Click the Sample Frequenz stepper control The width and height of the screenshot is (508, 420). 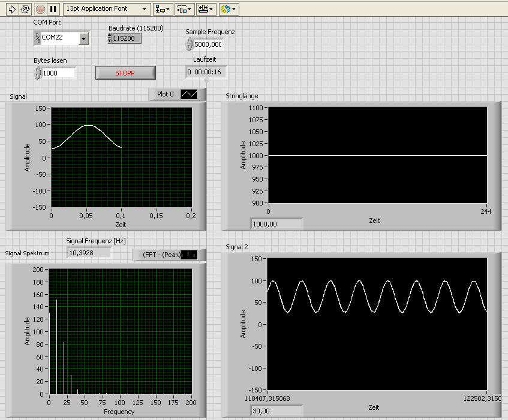[189, 44]
